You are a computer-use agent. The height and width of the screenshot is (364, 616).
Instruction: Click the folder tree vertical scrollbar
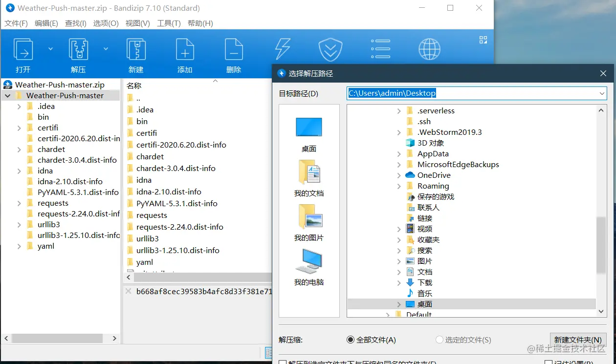[x=601, y=244]
